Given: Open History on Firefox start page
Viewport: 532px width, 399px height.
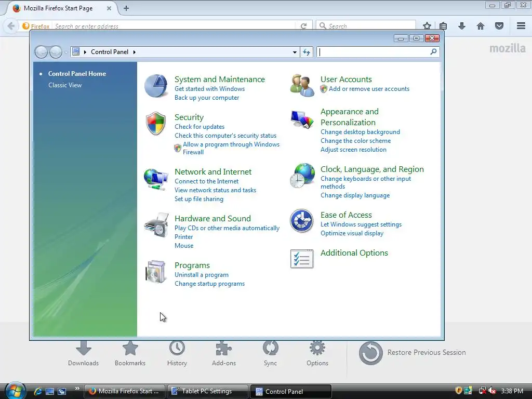Looking at the screenshot, I should (177, 353).
